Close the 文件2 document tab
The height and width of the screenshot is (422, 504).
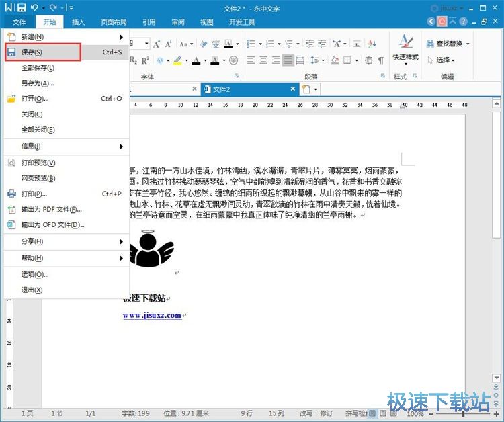pyautogui.click(x=292, y=89)
